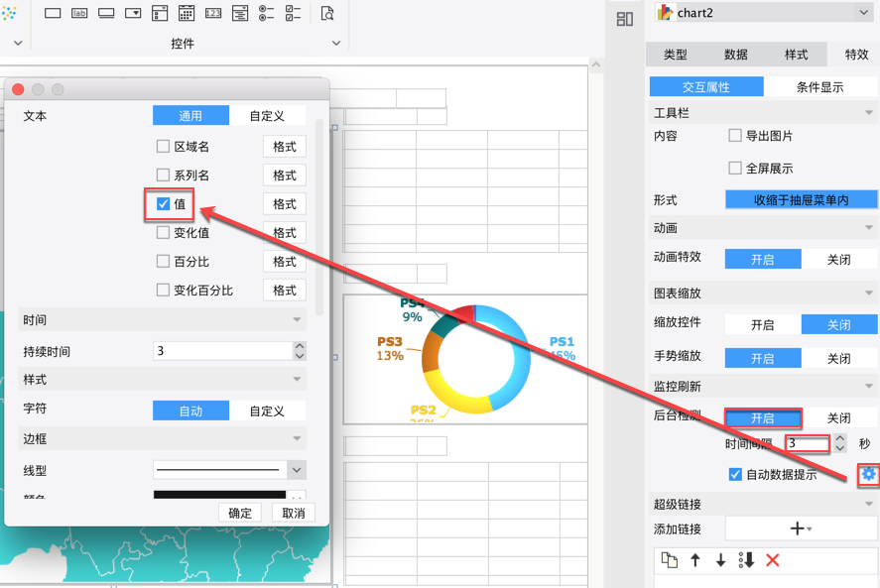Enable the 导出图片 checkbox

point(734,135)
